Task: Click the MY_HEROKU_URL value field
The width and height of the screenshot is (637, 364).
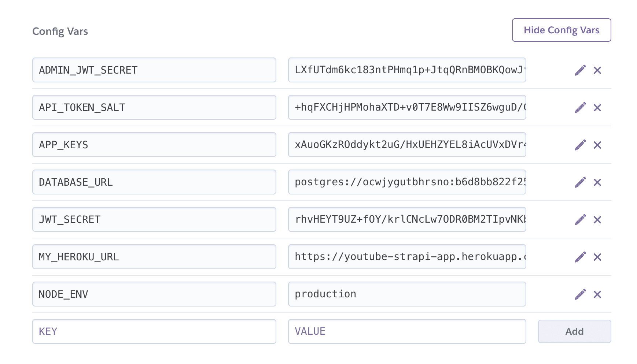Action: pos(407,257)
